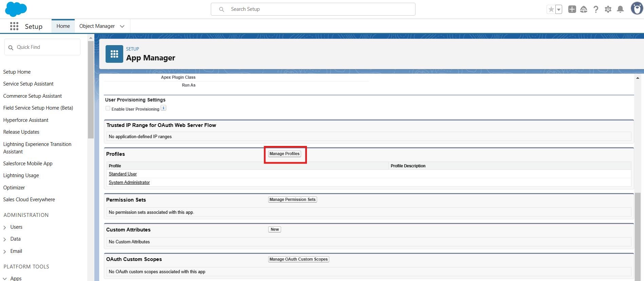Image resolution: width=644 pixels, height=281 pixels.
Task: Click 'No permission sets associated with this app.'
Action: (151, 212)
